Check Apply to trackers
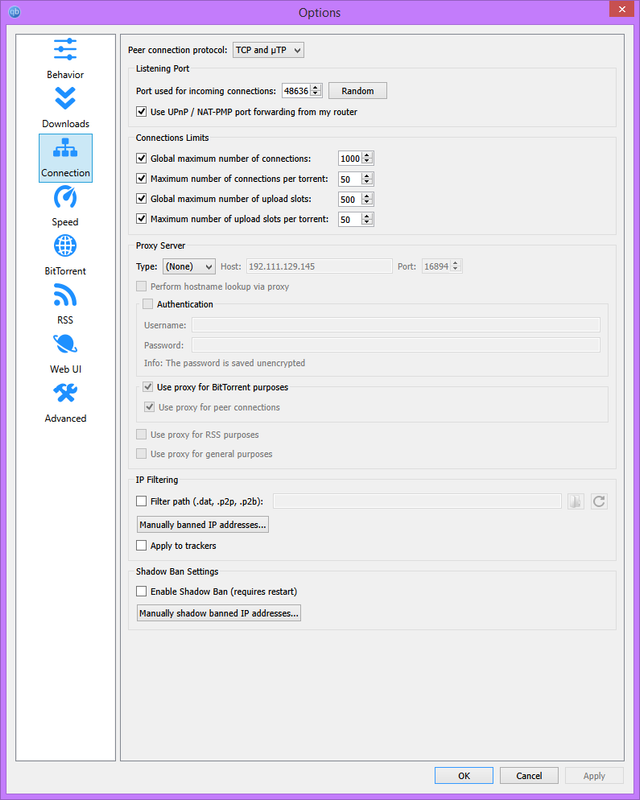Image resolution: width=640 pixels, height=800 pixels. click(141, 545)
